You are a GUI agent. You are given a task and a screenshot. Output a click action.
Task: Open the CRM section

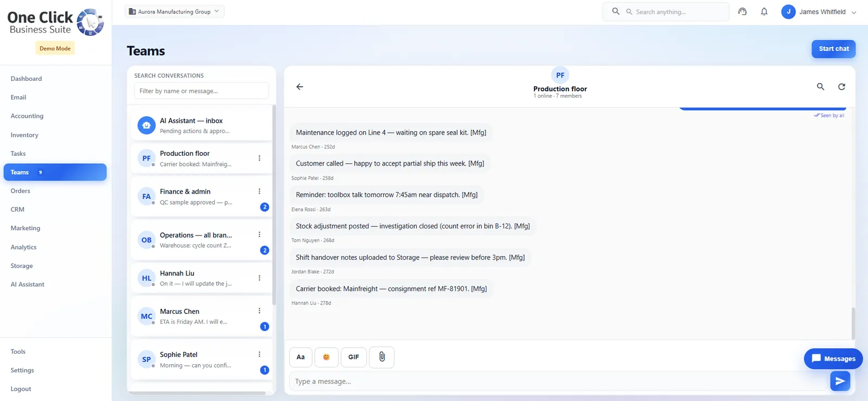pyautogui.click(x=17, y=209)
